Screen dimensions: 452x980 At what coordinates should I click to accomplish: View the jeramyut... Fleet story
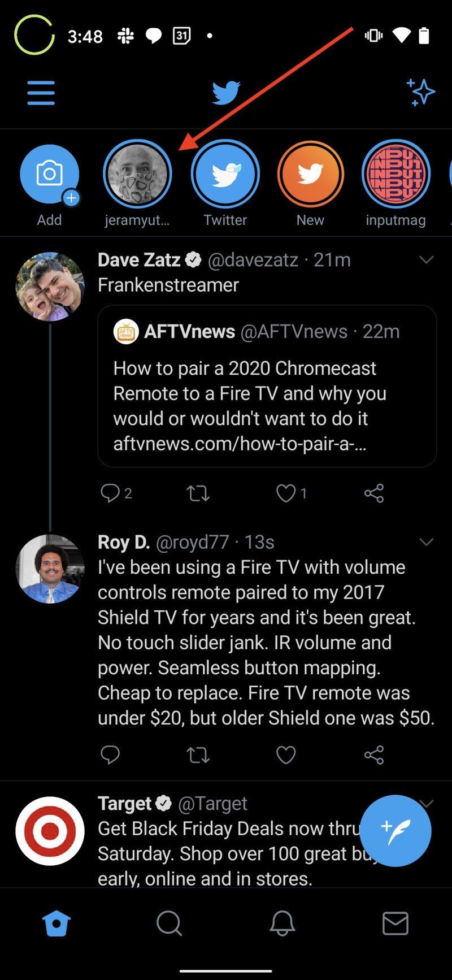(137, 175)
